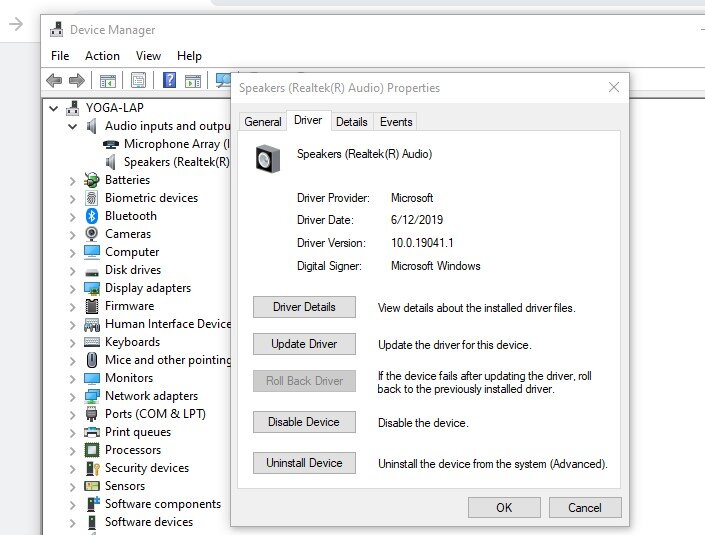705x535 pixels.
Task: Click the Show/Hide console tree toolbar icon
Action: pyautogui.click(x=107, y=81)
